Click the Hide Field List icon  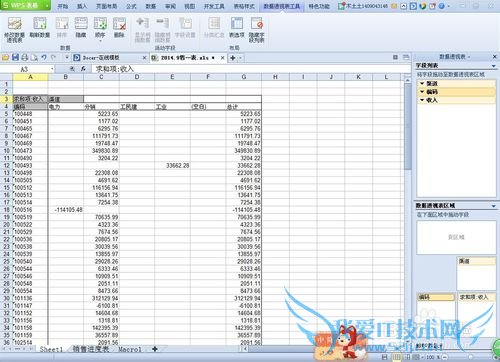(x=256, y=23)
